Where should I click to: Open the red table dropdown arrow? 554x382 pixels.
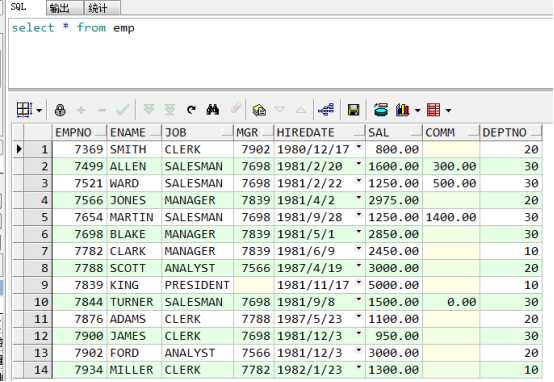point(448,111)
